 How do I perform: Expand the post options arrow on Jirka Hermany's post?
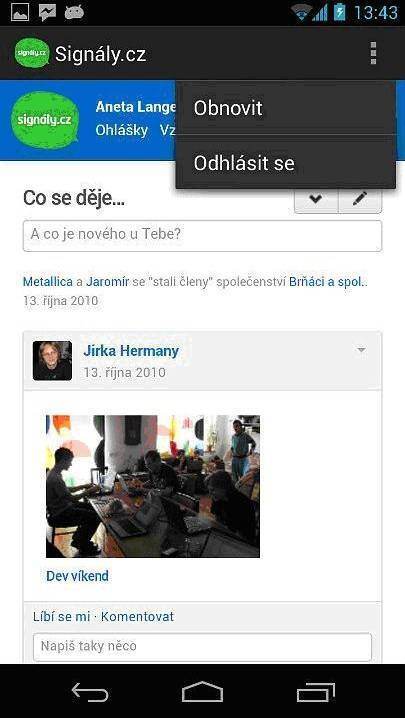361,350
